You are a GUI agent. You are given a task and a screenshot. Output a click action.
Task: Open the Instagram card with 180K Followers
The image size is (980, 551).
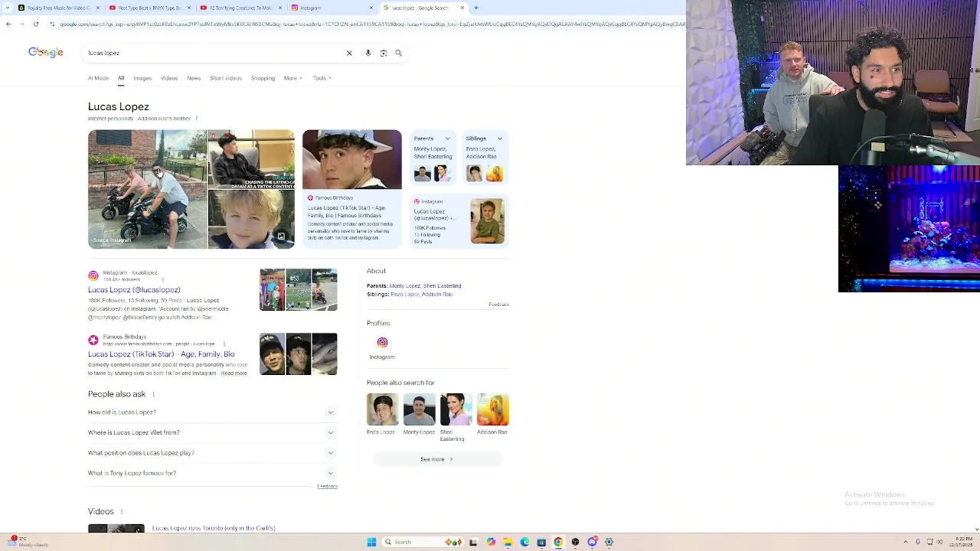pos(459,221)
